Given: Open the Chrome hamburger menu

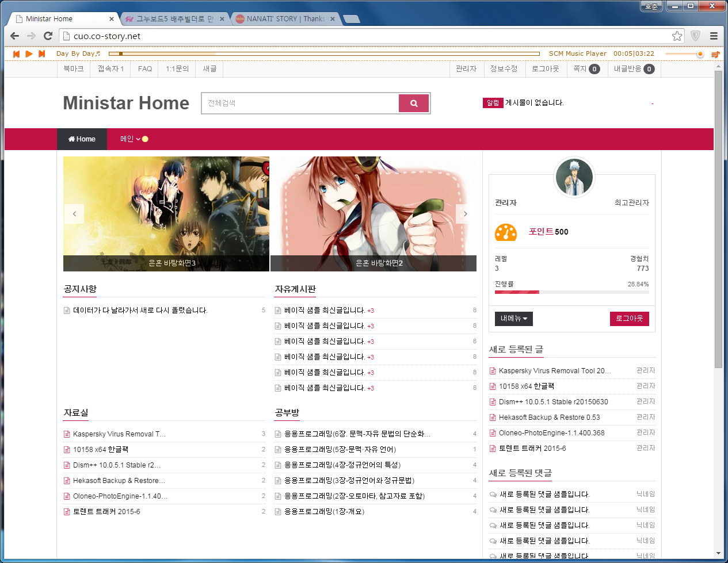Looking at the screenshot, I should (714, 36).
